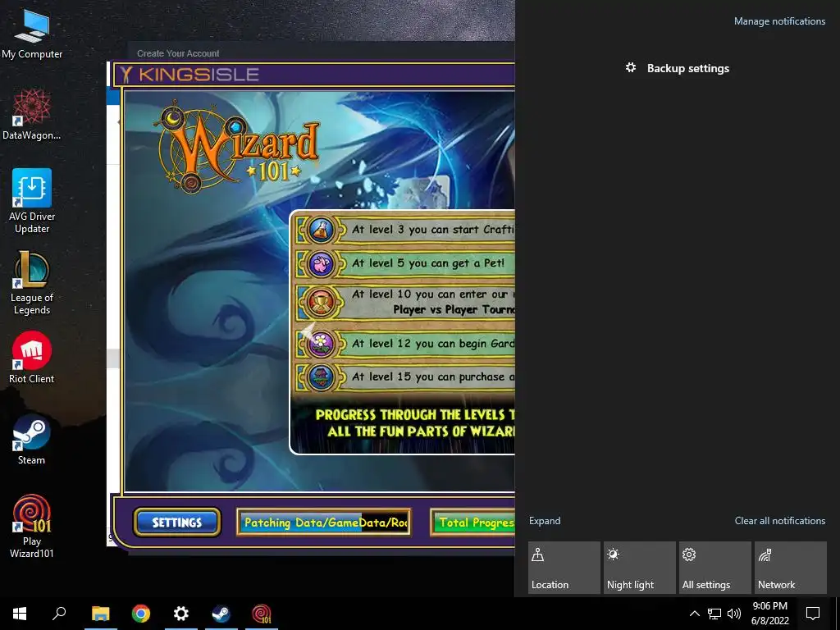Select the Play Wizard101 desktop shortcut
840x630 pixels.
[x=32, y=526]
